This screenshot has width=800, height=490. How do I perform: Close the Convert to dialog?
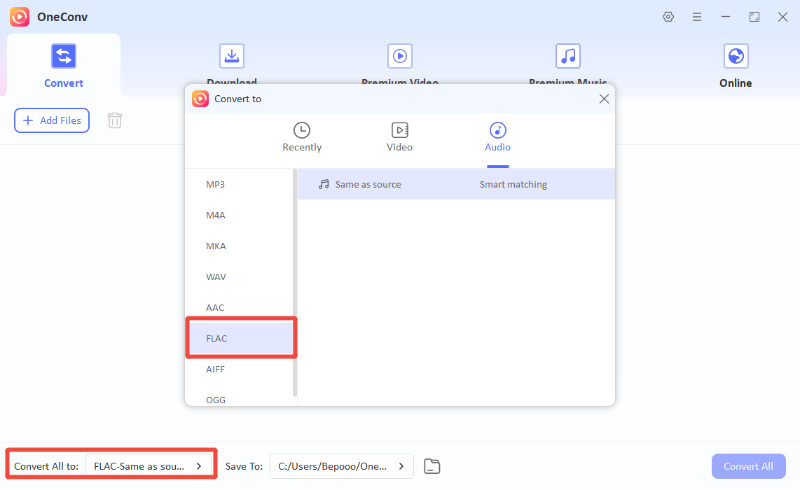pyautogui.click(x=604, y=99)
